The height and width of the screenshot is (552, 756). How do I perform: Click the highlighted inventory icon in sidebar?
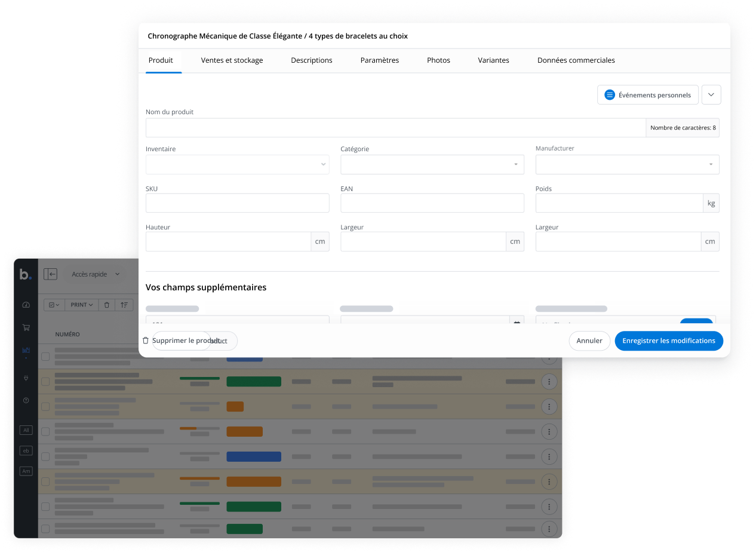(x=26, y=350)
